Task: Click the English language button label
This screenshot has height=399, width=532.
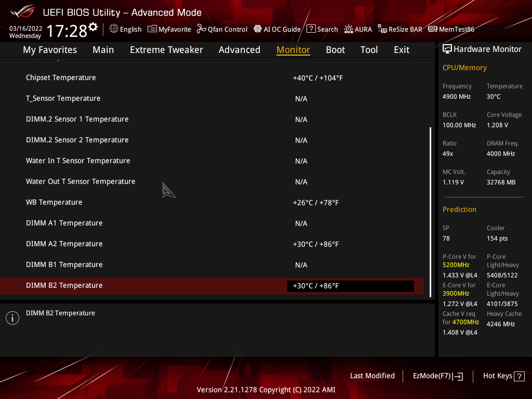Action: pyautogui.click(x=130, y=29)
